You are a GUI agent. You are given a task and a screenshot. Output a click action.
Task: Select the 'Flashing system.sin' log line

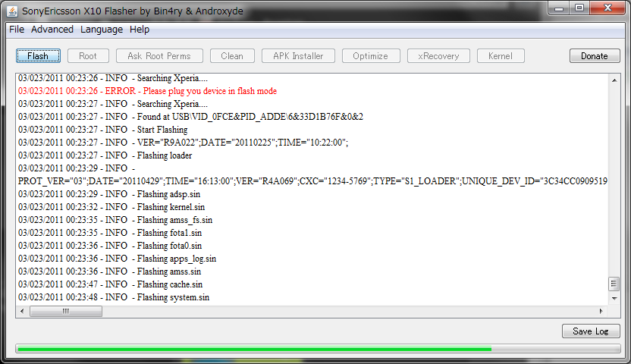(x=114, y=297)
